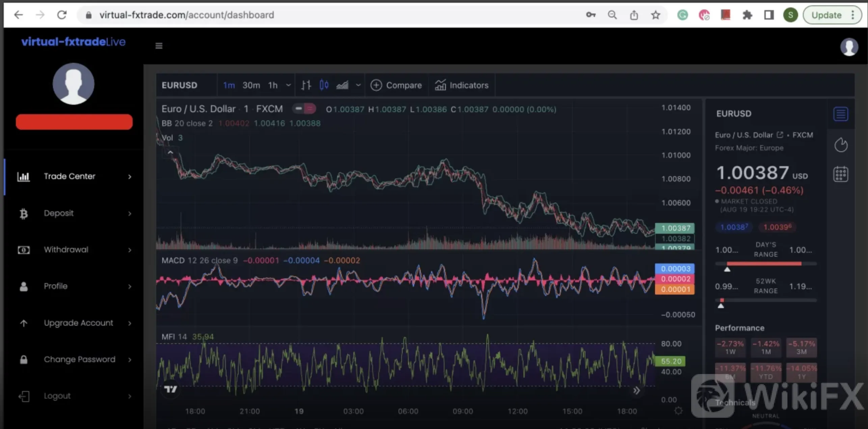
Task: Click the virtual-fxtradeLive logo
Action: (73, 42)
